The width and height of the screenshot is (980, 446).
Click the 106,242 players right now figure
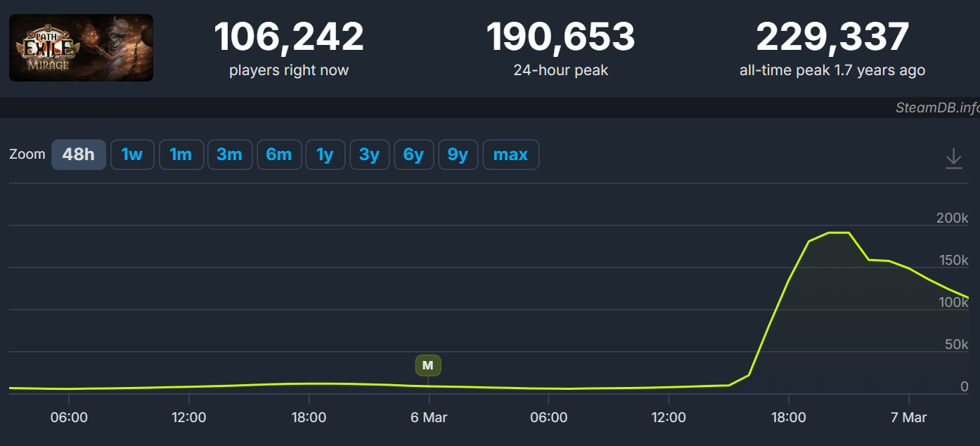[289, 37]
